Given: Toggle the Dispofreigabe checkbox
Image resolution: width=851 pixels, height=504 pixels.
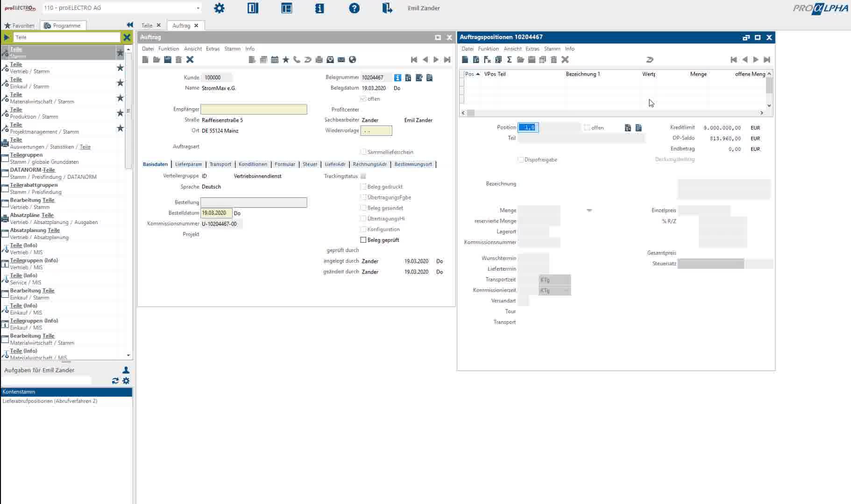Looking at the screenshot, I should coord(520,160).
